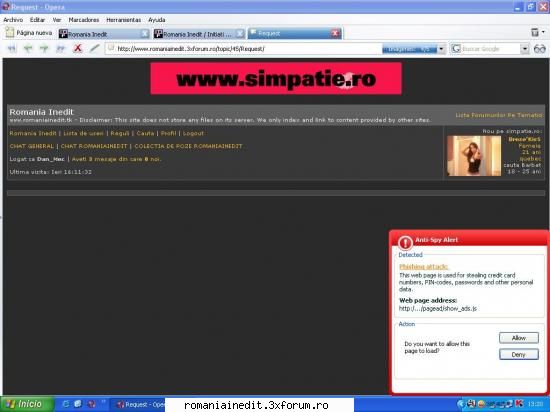
Task: Switch to the first Romania Inedit tab
Action: [100, 34]
